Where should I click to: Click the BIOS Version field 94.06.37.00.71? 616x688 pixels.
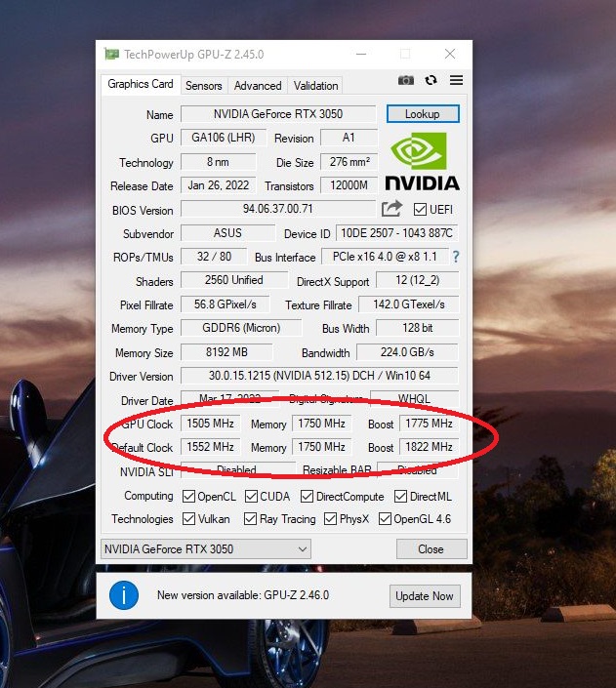point(278,209)
